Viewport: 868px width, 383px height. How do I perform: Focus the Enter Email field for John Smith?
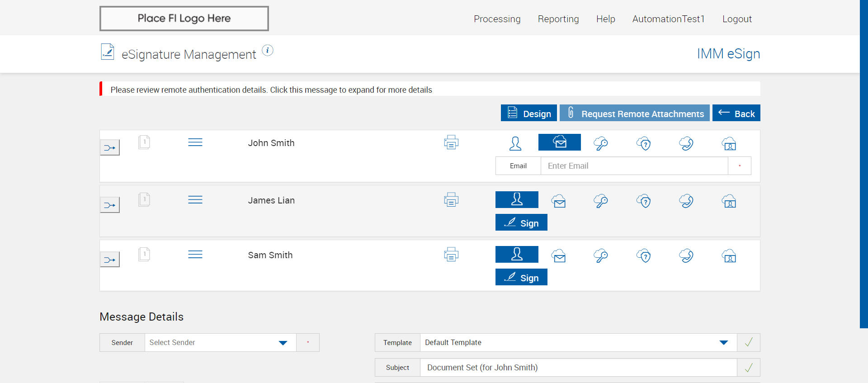634,166
